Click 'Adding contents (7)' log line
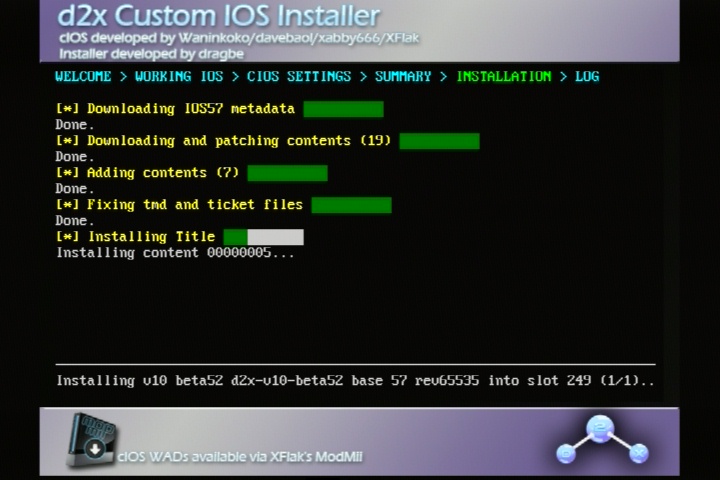720x480 pixels. coord(147,173)
